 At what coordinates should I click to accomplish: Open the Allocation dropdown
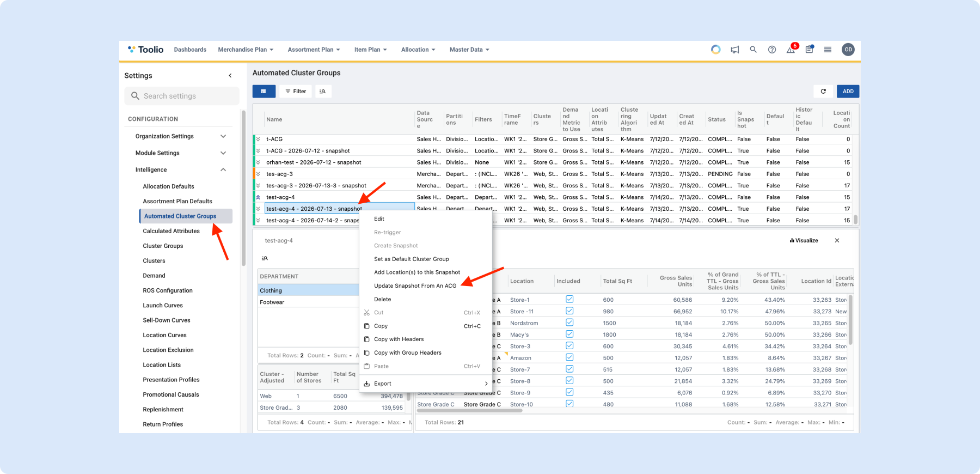(418, 50)
